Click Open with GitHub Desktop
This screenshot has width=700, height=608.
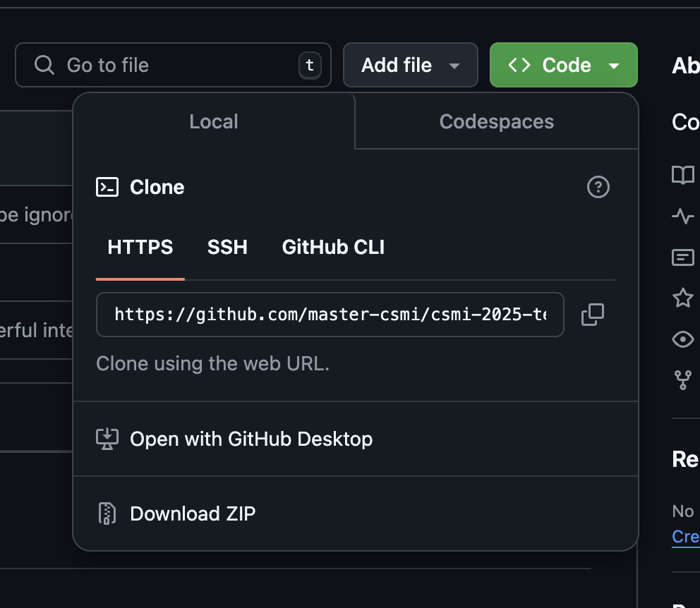click(251, 439)
